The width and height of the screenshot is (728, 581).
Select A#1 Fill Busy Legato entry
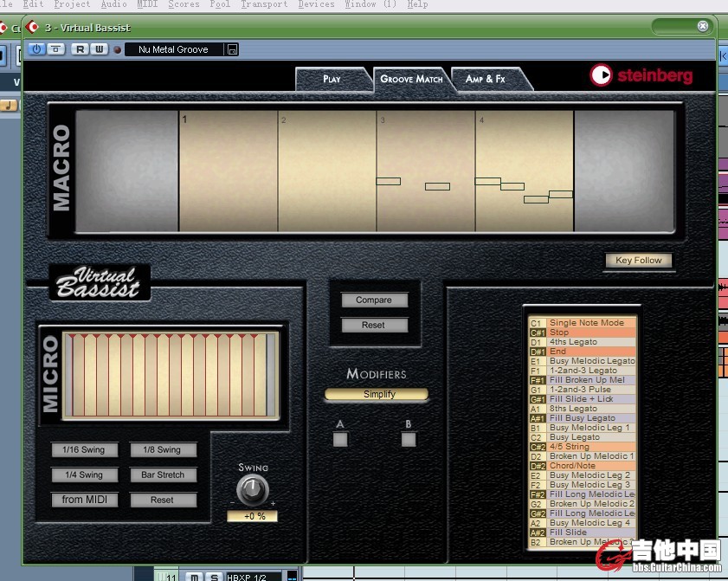(583, 418)
